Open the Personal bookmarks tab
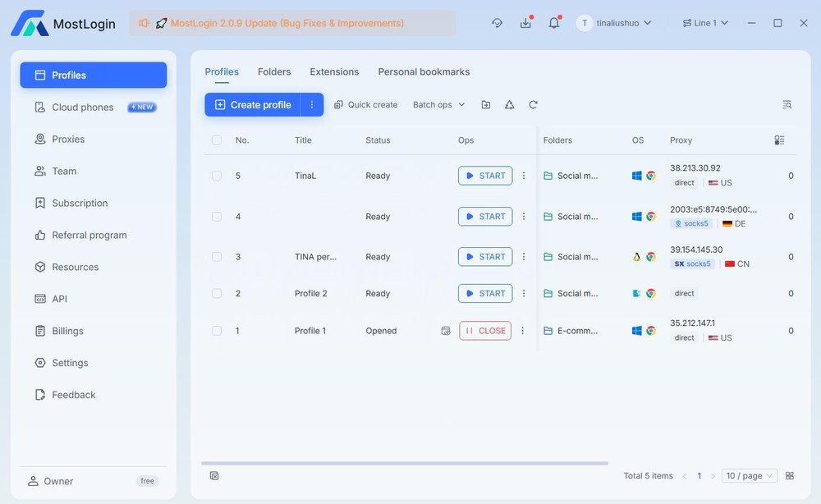The height and width of the screenshot is (504, 821). tap(424, 71)
